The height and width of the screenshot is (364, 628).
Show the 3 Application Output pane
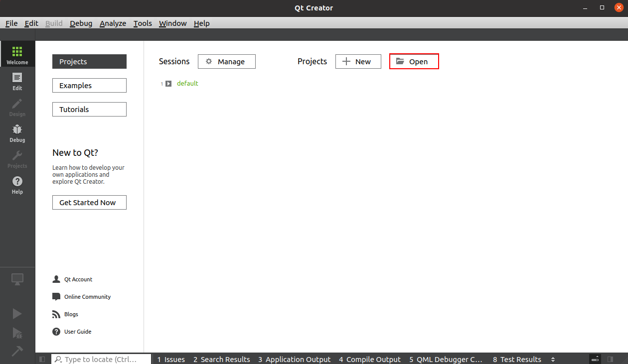(x=295, y=359)
